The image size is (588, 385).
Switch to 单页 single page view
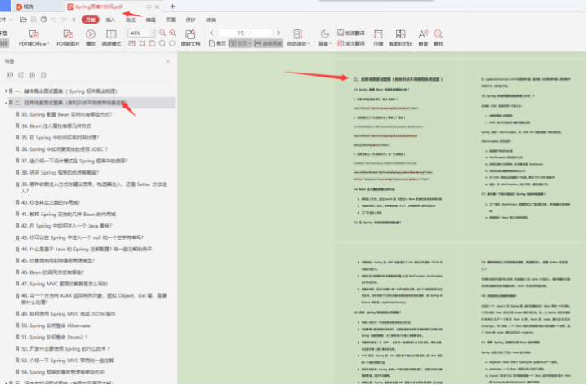tap(217, 43)
